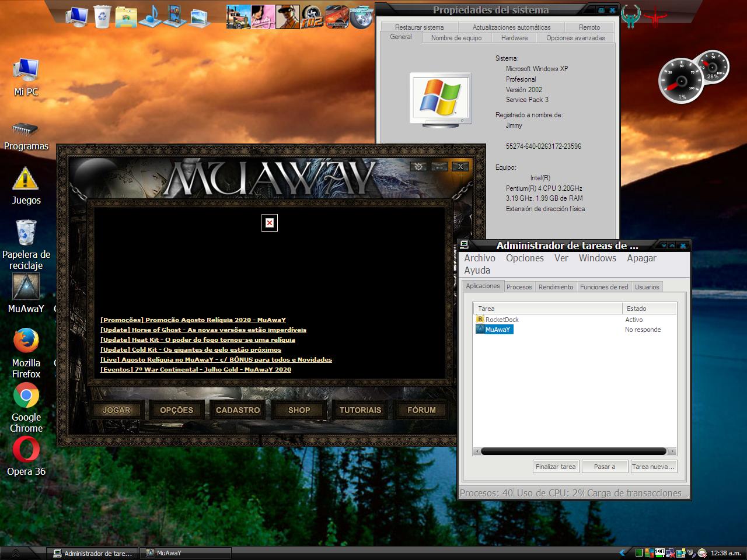Open the My Computer dock icon
Viewport: 747px width, 560px height.
click(76, 16)
